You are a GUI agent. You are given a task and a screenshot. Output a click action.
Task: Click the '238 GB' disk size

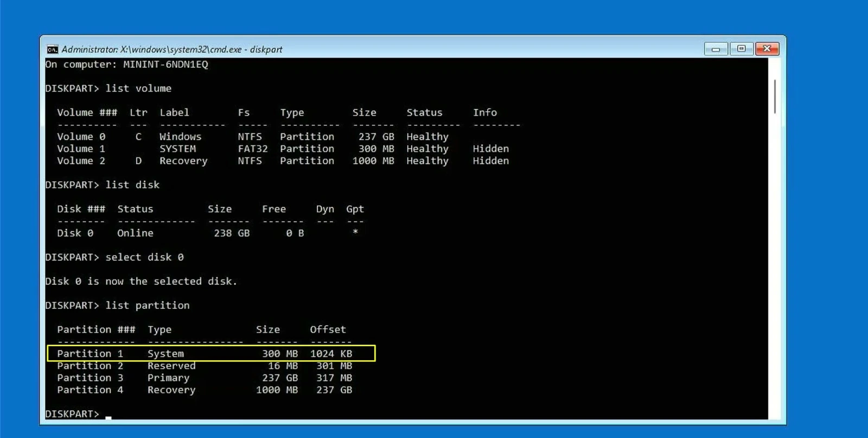(x=232, y=233)
